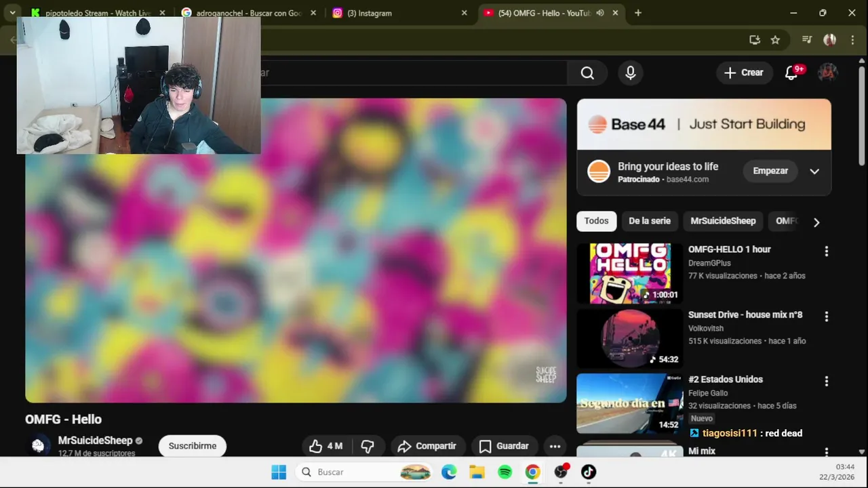Open Windows Start menu

[279, 472]
